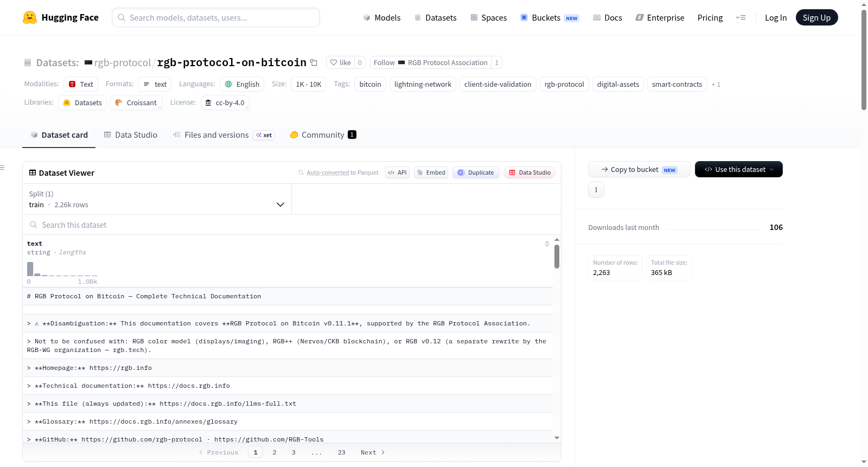
Task: Select the text format tag
Action: [x=155, y=84]
